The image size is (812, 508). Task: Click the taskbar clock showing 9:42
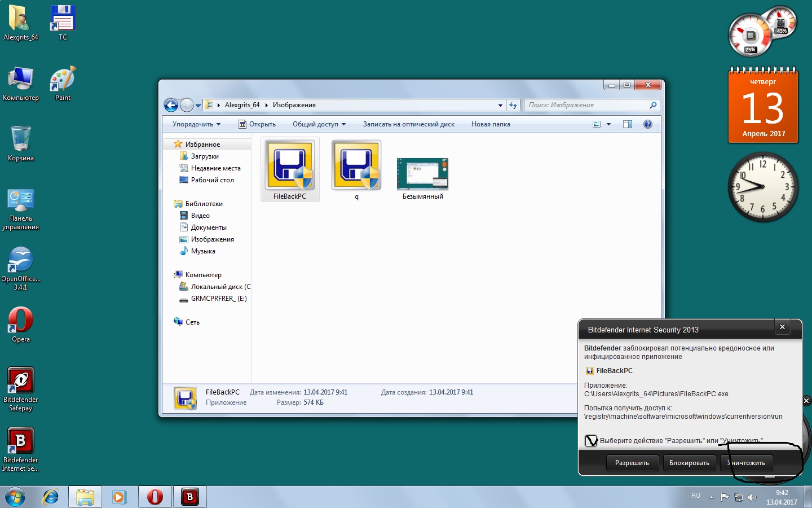click(x=782, y=497)
